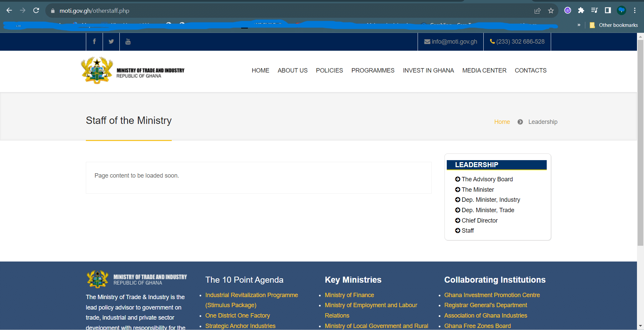Open the Twitter icon in top bar
Viewport: 644px width, 330px height.
111,42
